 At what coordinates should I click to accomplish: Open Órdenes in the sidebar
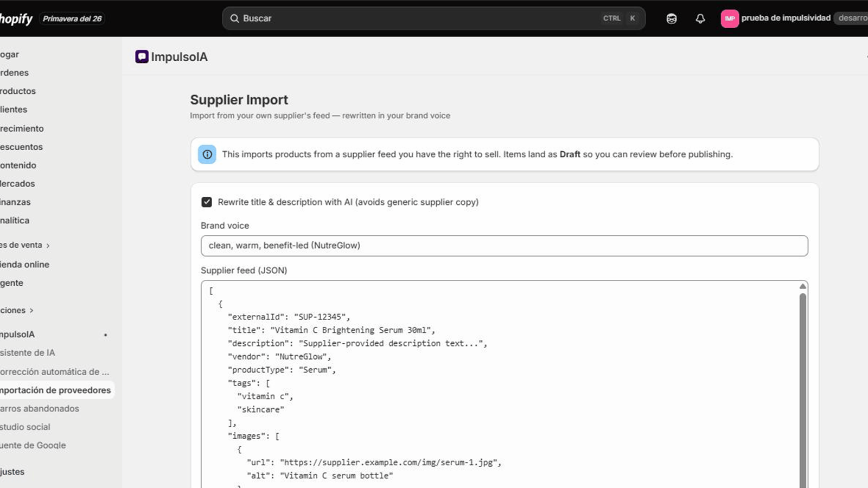(14, 73)
